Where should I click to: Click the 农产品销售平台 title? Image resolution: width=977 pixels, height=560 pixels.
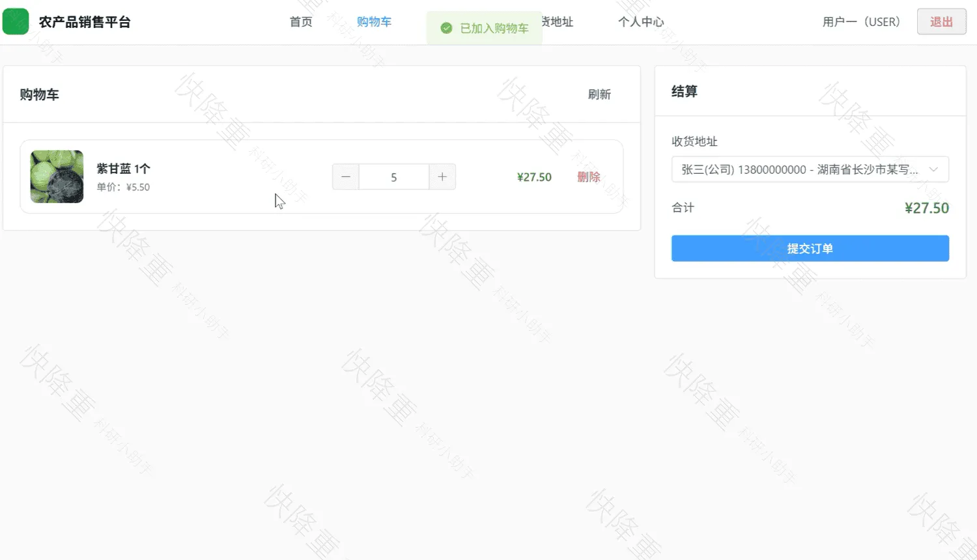coord(85,22)
